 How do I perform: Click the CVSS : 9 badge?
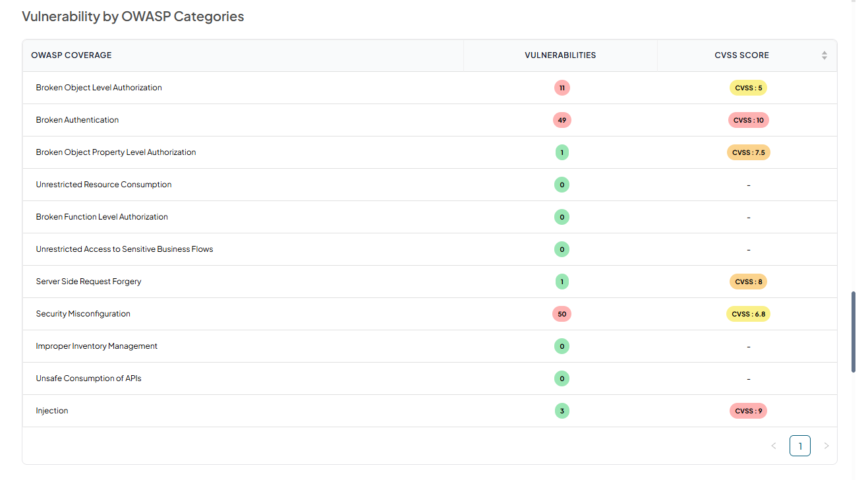coord(748,411)
